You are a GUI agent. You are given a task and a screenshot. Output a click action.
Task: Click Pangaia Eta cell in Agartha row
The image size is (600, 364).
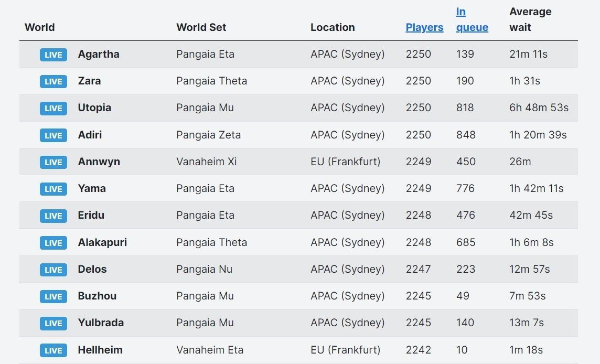[x=206, y=55]
